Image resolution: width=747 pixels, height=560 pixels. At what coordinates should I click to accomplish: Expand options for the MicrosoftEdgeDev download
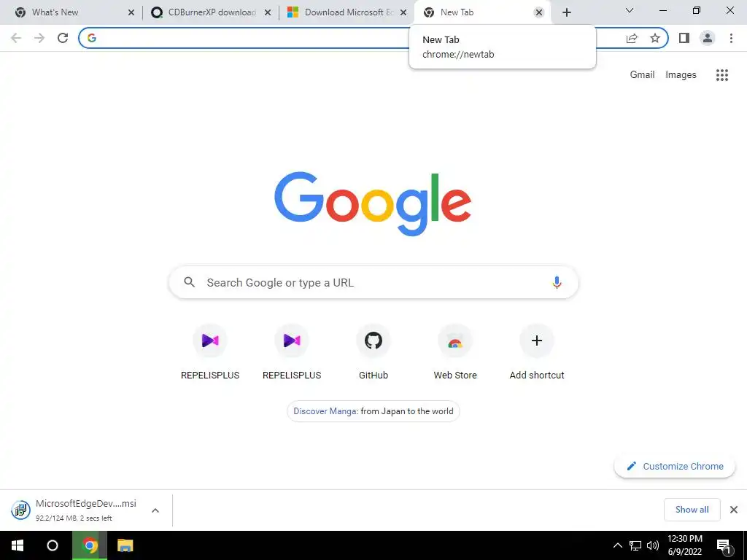(x=155, y=510)
